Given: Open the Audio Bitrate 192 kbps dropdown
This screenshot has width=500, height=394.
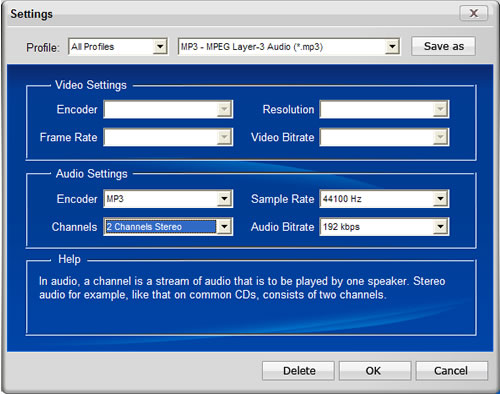Looking at the screenshot, I should [384, 227].
